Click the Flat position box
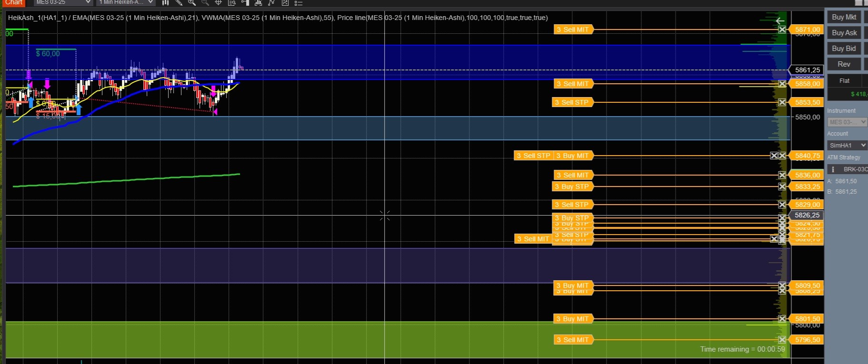868x364 pixels. pyautogui.click(x=844, y=81)
